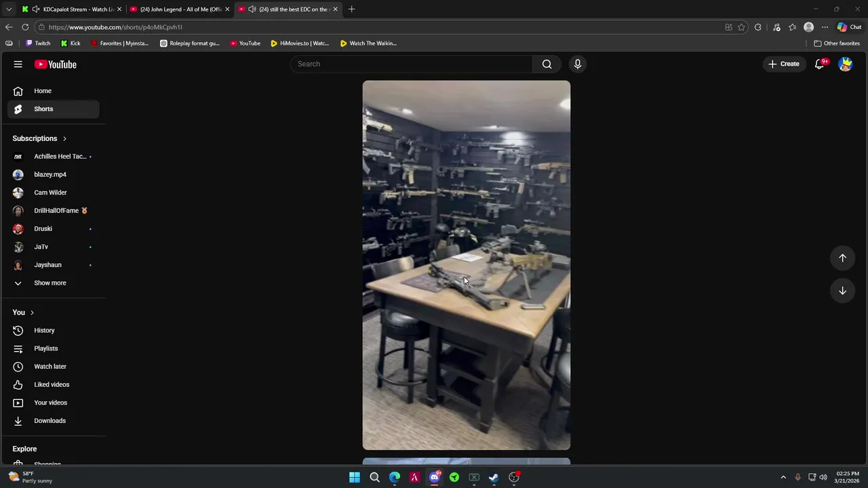Screen dimensions: 868x488
Task: Start voice search with the microphone icon
Action: [x=577, y=64]
